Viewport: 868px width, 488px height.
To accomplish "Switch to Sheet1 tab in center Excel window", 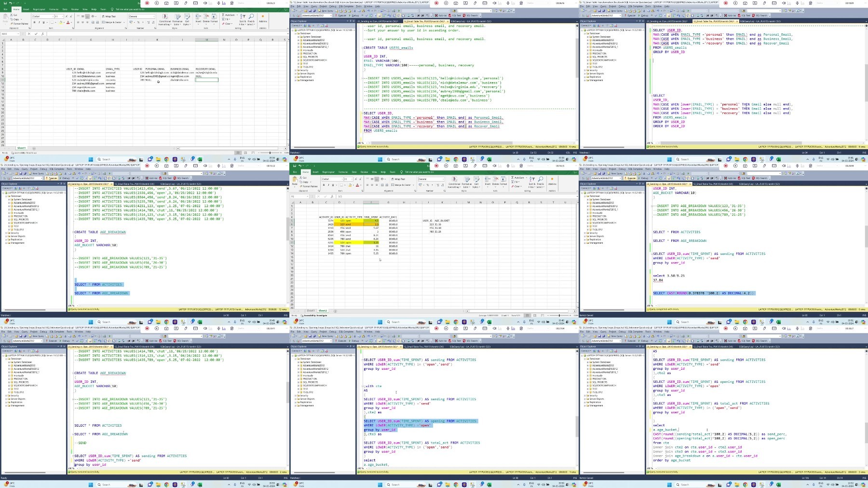I will (x=311, y=311).
